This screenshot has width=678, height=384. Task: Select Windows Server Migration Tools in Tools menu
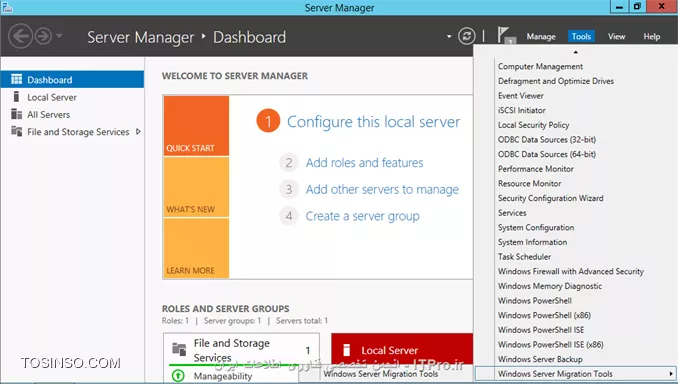tap(575, 374)
